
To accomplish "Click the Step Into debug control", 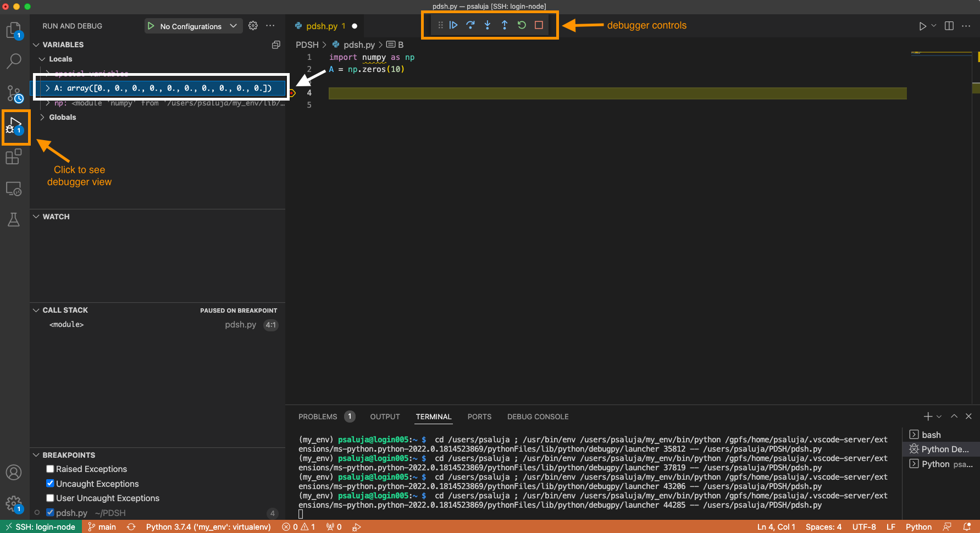I will [x=488, y=25].
